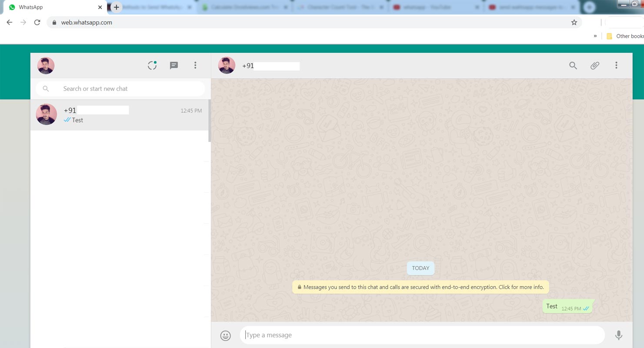Click the 12:45 PM time in chat list
The height and width of the screenshot is (348, 644).
point(191,111)
